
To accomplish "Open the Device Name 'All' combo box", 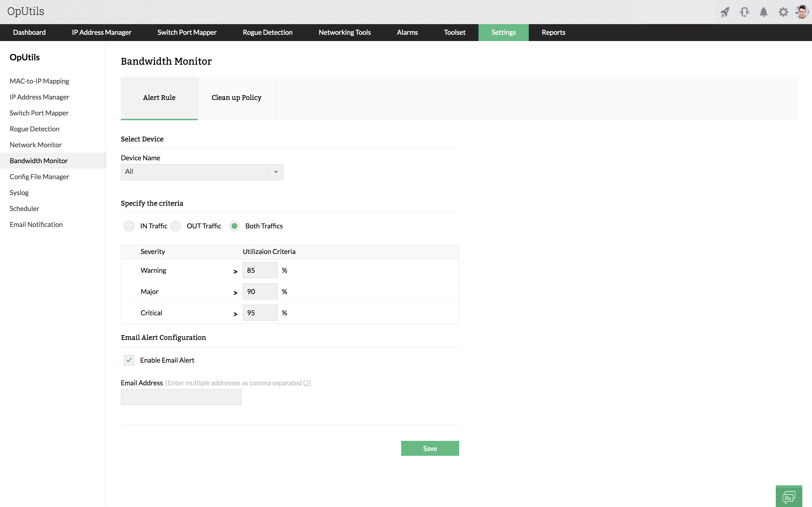I will (x=195, y=172).
